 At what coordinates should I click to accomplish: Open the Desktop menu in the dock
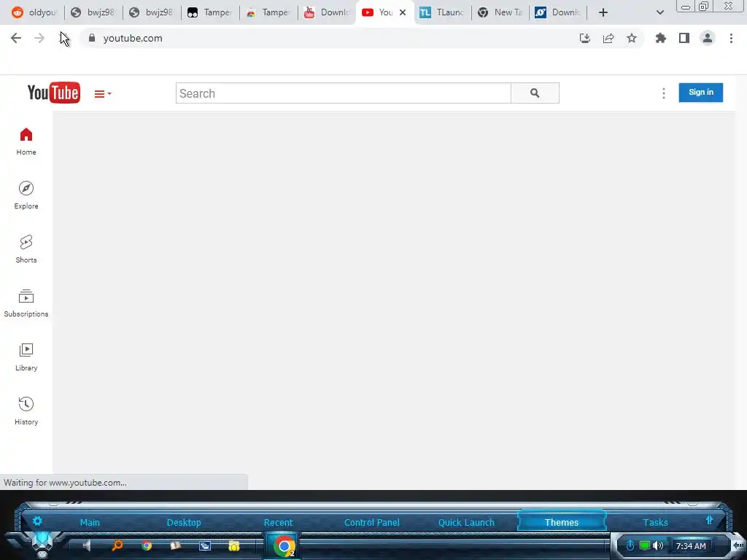coord(184,522)
